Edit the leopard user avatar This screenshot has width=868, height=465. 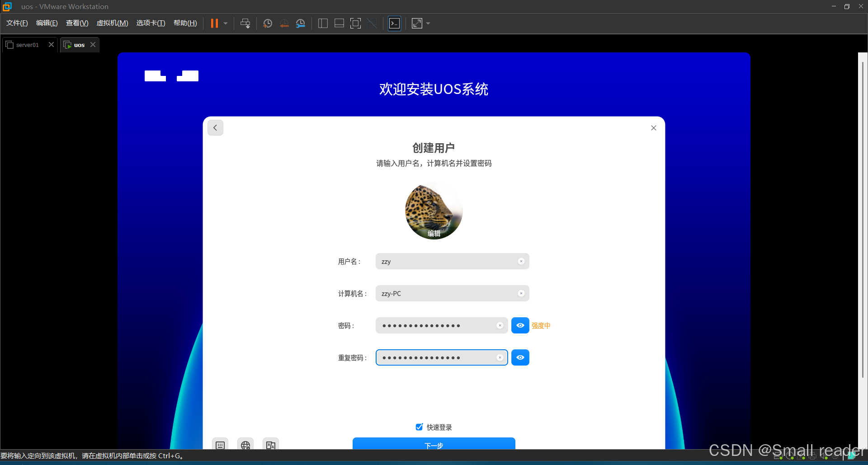tap(434, 211)
